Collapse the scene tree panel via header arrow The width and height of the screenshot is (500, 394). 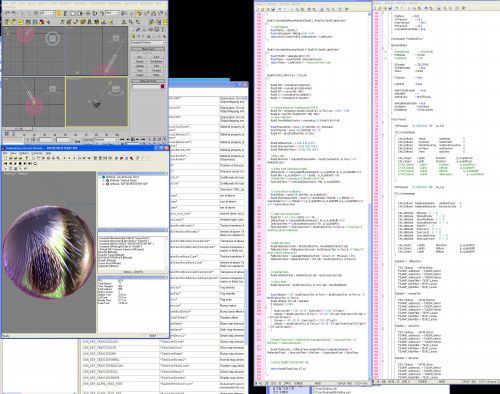tap(167, 174)
